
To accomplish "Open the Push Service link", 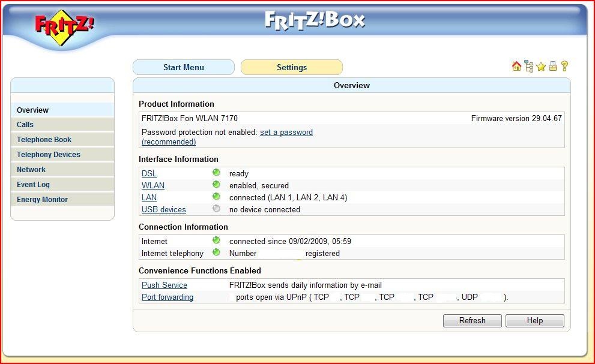I will [165, 285].
